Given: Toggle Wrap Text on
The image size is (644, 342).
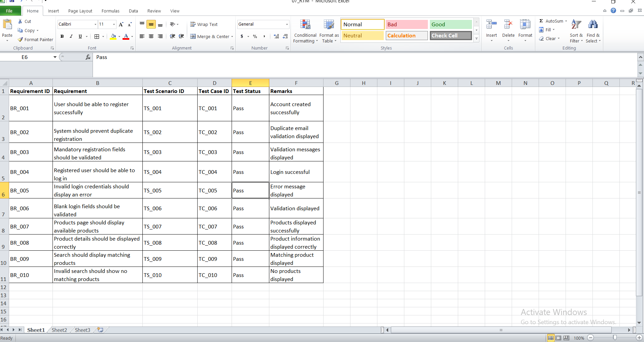Looking at the screenshot, I should pos(204,24).
